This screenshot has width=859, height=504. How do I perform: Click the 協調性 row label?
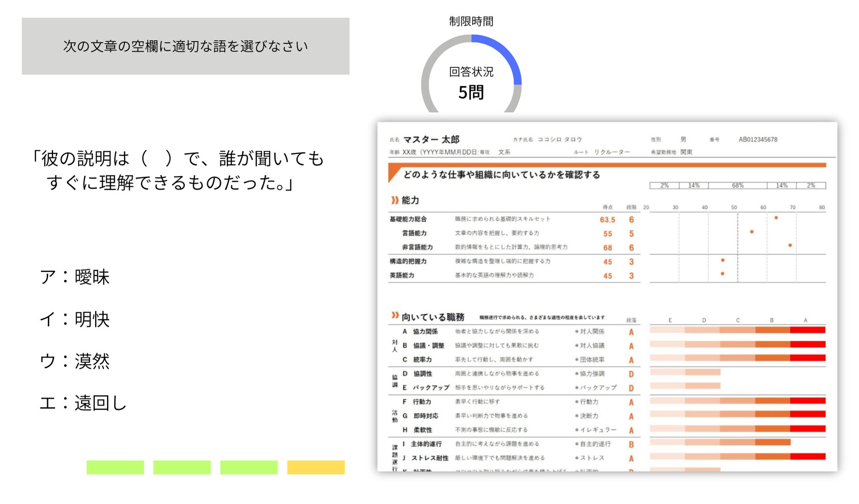point(423,373)
